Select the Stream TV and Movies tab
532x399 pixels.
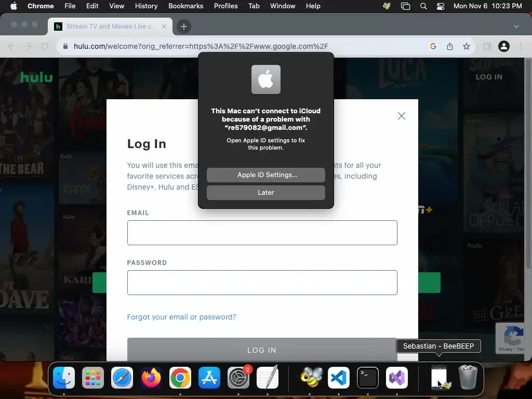point(109,26)
